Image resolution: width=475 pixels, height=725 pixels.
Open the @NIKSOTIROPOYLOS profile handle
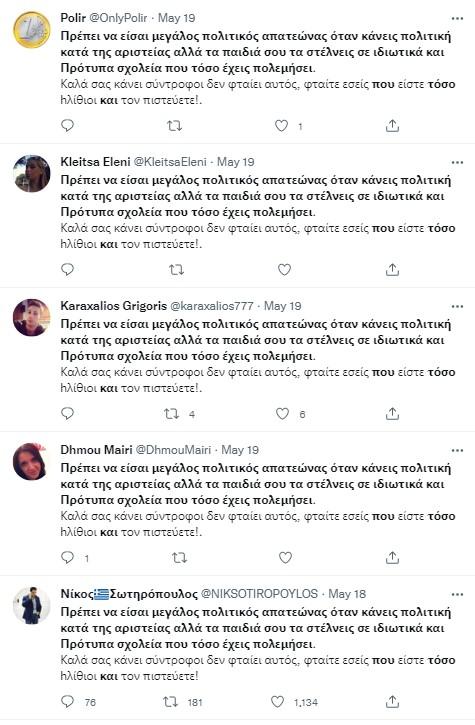click(259, 594)
